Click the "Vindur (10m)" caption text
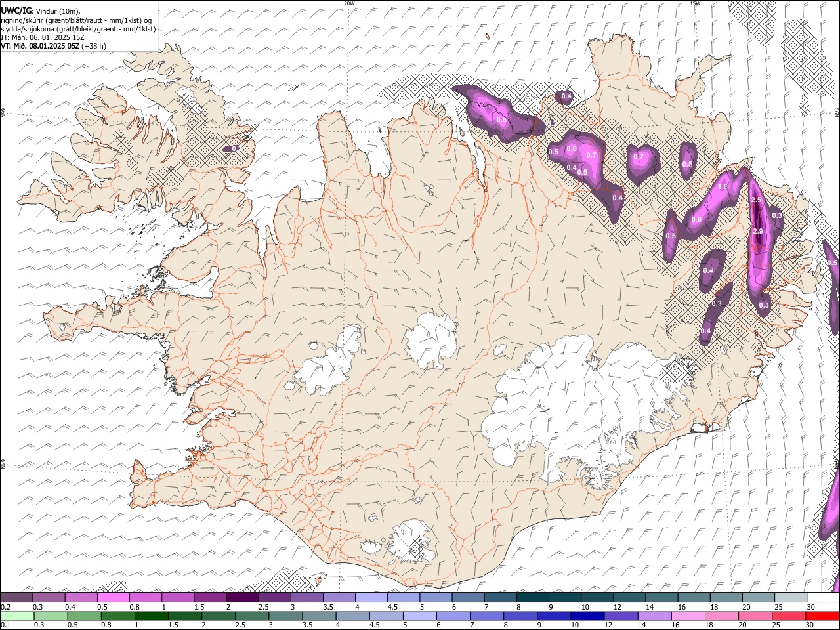The height and width of the screenshot is (630, 840). 58,11
